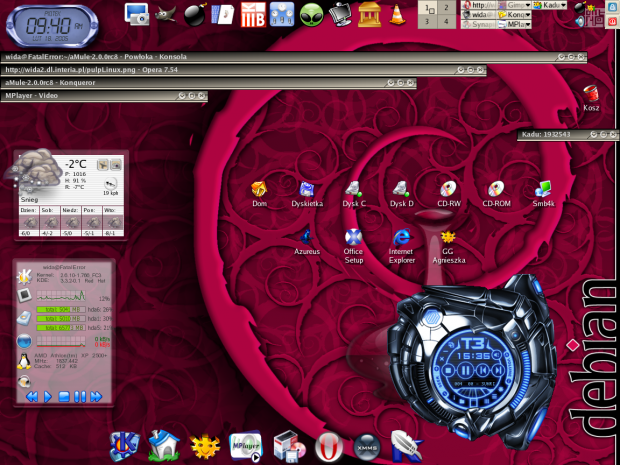Viewport: 620px width, 465px height.
Task: Launch the red KMB application icon
Action: coord(253,15)
